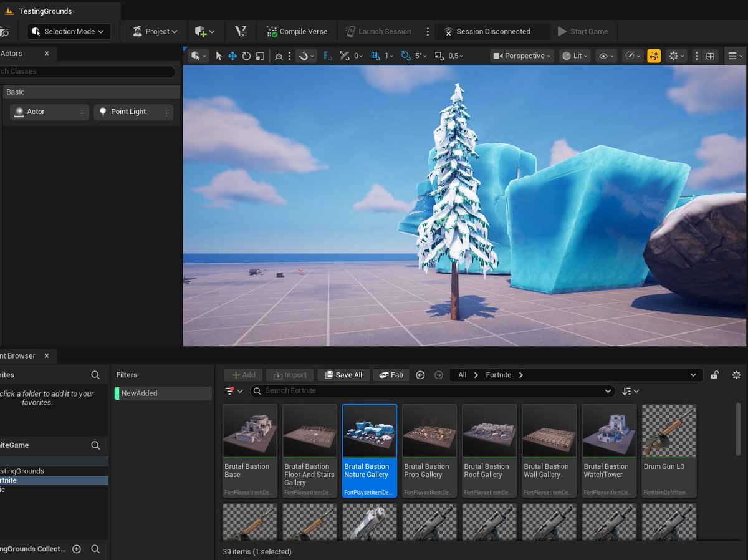Screen dimensions: 748x560
Task: Open saved searches dropdown in search field
Action: click(x=608, y=391)
